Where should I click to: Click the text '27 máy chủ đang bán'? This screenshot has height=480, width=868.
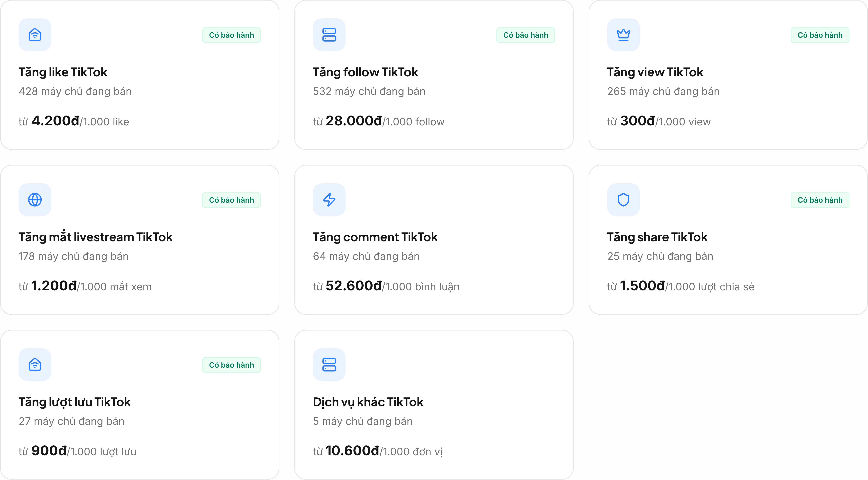pos(71,421)
